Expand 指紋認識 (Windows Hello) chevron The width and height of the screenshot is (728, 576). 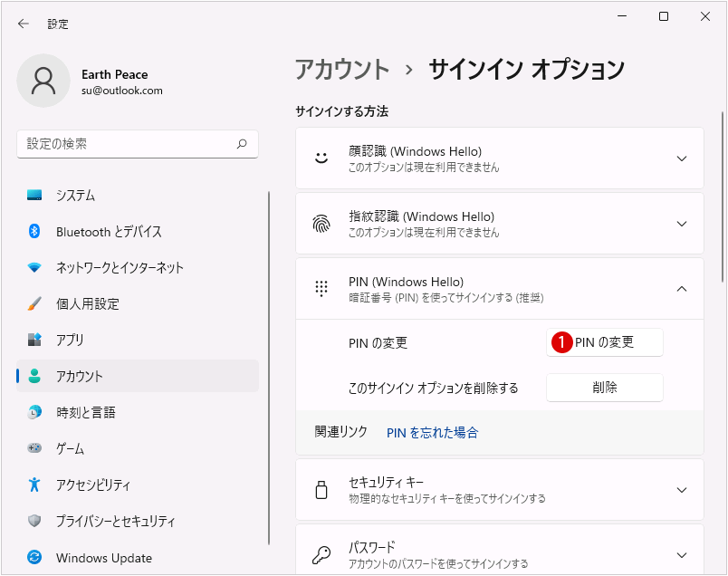tap(682, 224)
